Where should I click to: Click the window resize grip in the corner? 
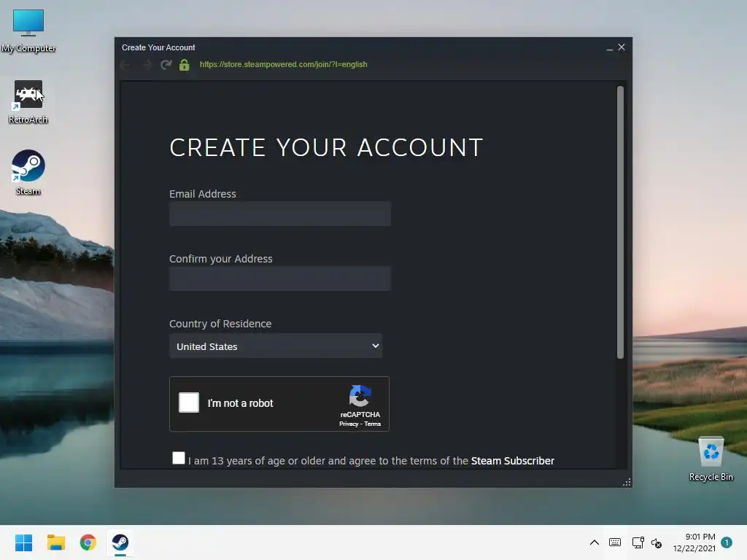[627, 483]
